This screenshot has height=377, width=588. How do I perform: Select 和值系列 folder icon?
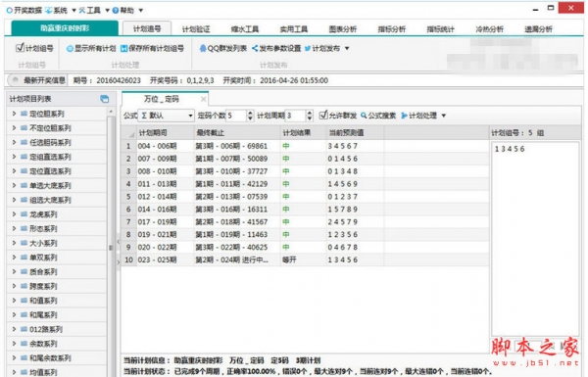coord(24,301)
